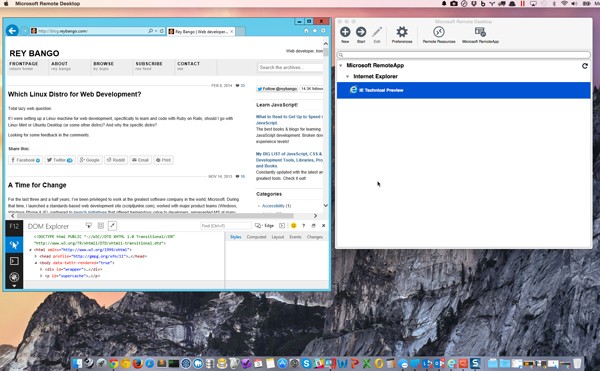
Task: Open the address bar autocomplete dropdown arrow
Action: 156,31
